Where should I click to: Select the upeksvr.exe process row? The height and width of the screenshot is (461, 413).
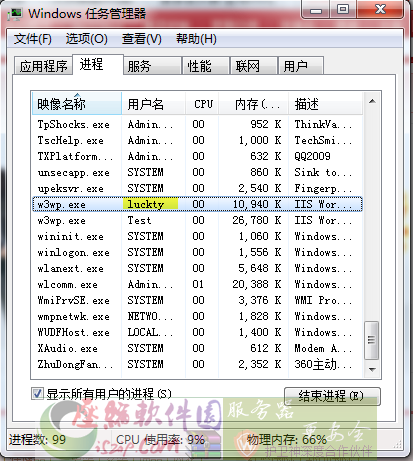tap(197, 188)
